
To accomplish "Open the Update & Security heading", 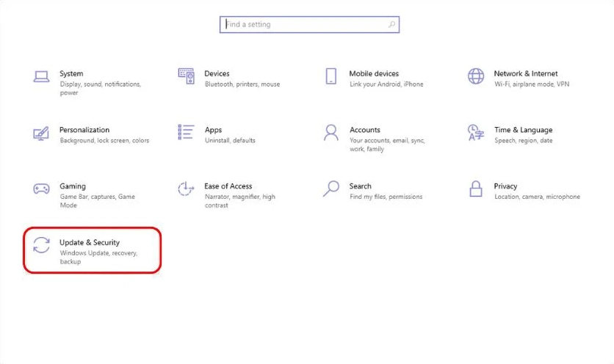I will click(90, 243).
